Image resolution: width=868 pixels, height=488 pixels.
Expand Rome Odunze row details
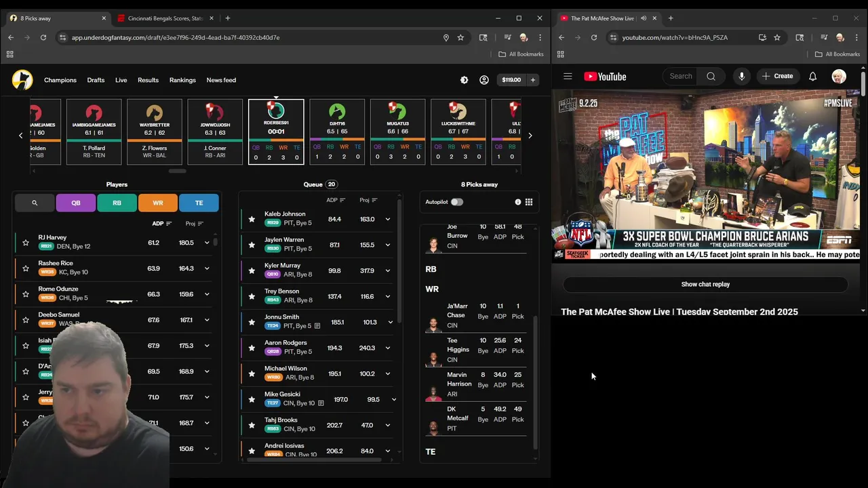(207, 294)
